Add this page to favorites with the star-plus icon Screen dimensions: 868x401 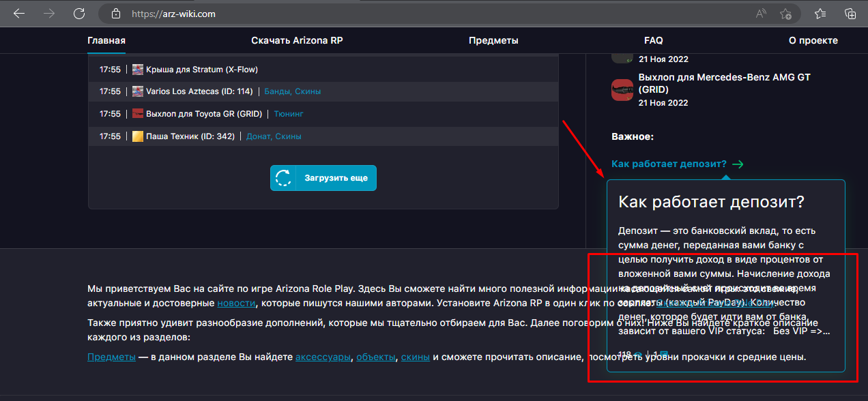click(785, 14)
